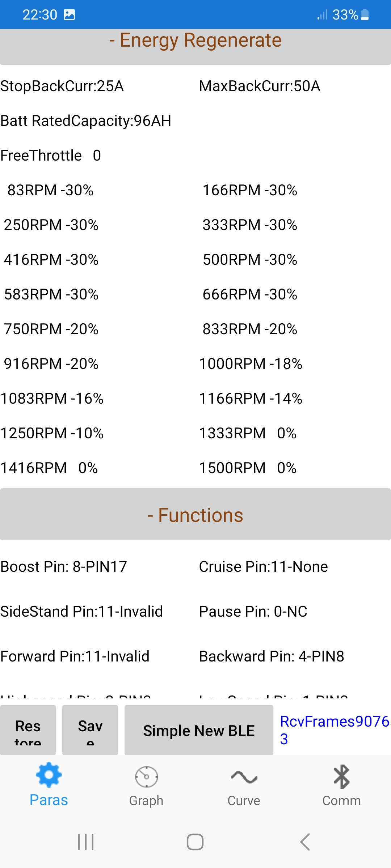Tap the Energy Regenerate section header
Image resolution: width=391 pixels, height=868 pixels.
[195, 41]
